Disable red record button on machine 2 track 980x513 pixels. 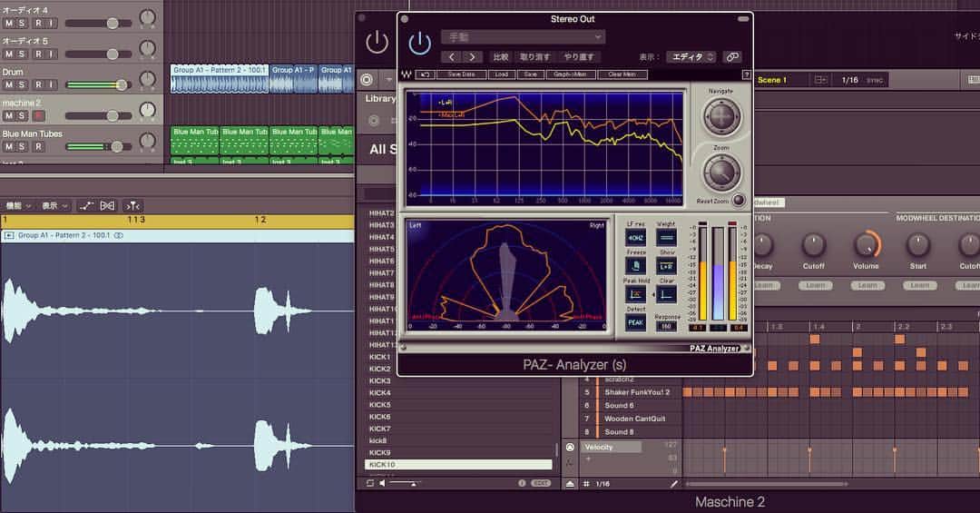click(39, 115)
